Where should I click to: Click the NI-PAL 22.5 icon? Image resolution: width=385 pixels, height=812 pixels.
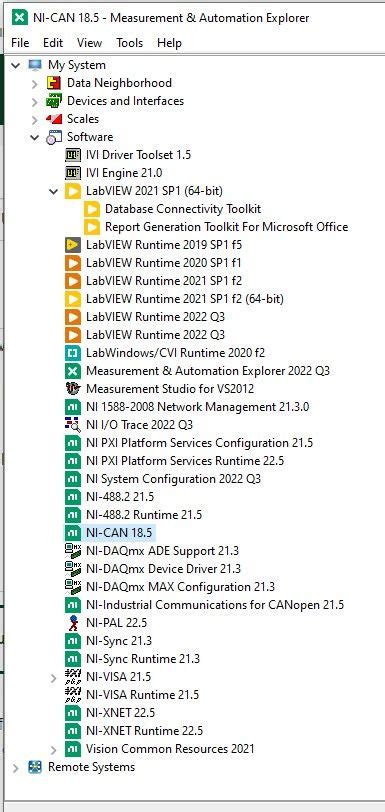[x=73, y=623]
